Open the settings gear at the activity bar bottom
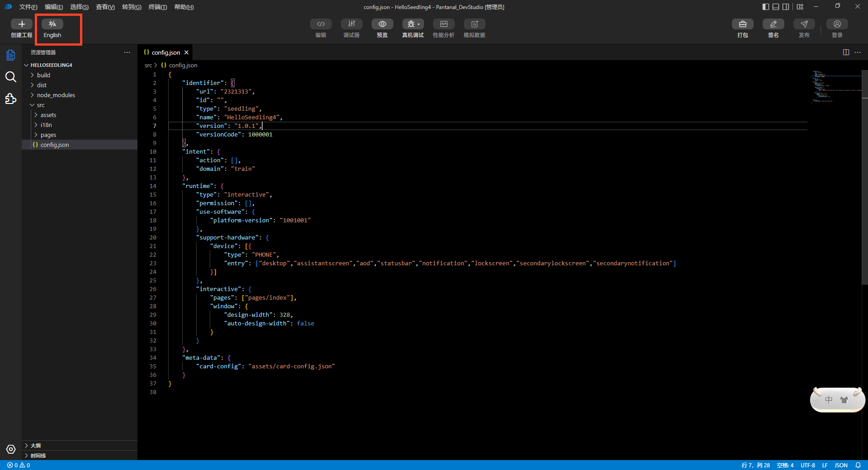Image resolution: width=868 pixels, height=470 pixels. (x=11, y=449)
